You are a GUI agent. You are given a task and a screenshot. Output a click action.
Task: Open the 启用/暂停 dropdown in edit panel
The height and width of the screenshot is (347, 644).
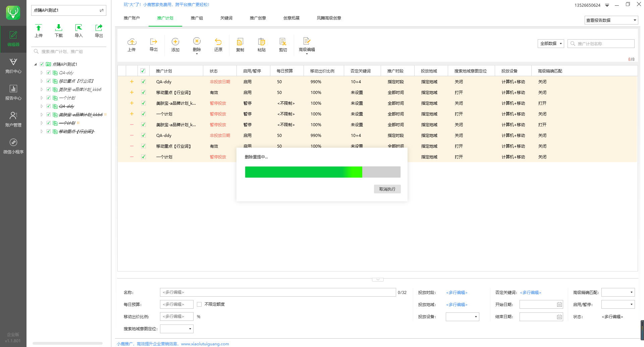coord(618,304)
